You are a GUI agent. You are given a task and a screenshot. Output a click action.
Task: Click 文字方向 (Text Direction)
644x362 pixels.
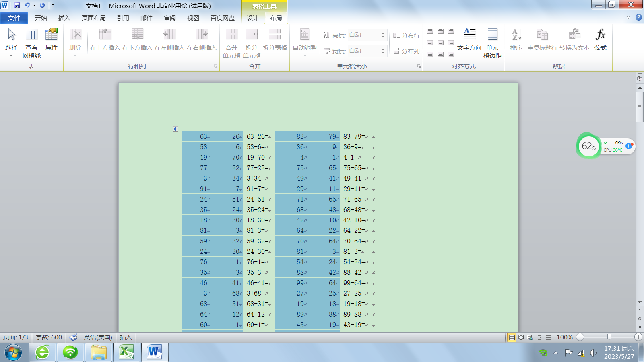(x=469, y=39)
